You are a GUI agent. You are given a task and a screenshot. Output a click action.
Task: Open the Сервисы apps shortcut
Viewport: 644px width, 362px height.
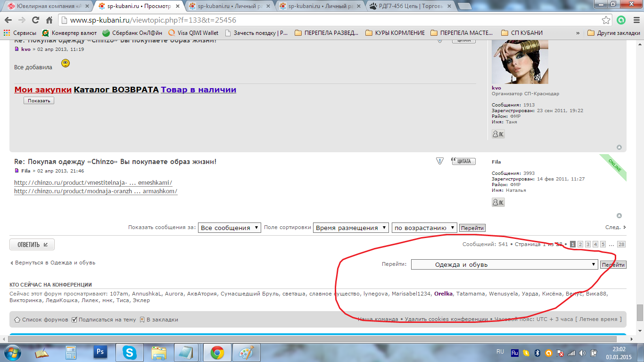pos(20,33)
